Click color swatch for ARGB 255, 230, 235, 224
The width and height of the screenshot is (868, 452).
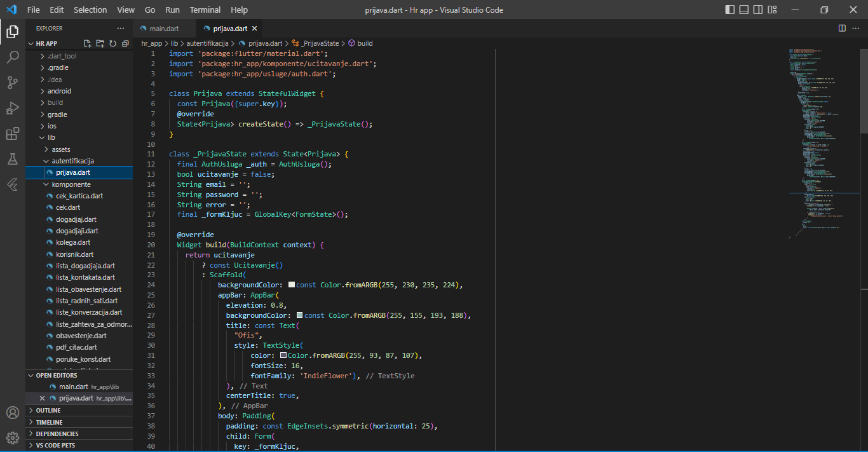pyautogui.click(x=292, y=285)
